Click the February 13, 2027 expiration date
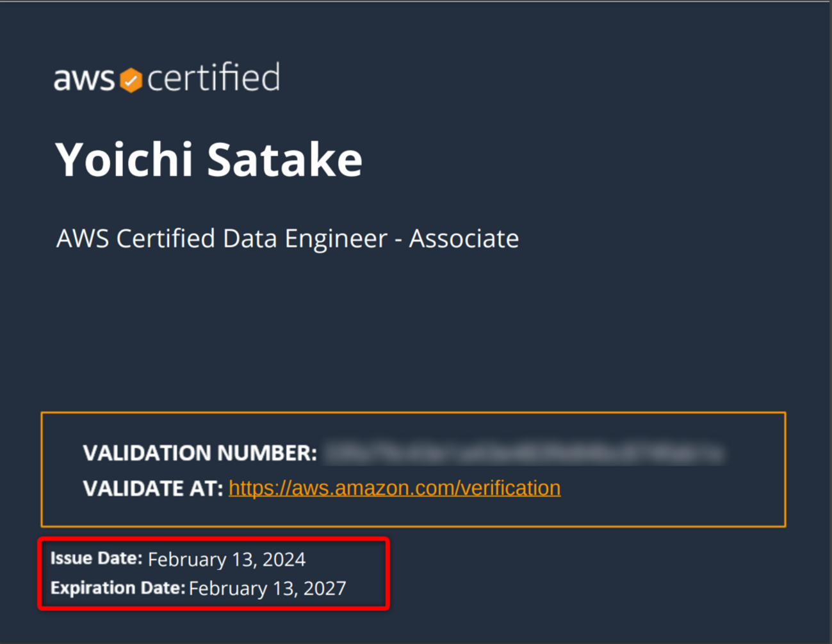Viewport: 832px width, 644px height. tap(268, 588)
